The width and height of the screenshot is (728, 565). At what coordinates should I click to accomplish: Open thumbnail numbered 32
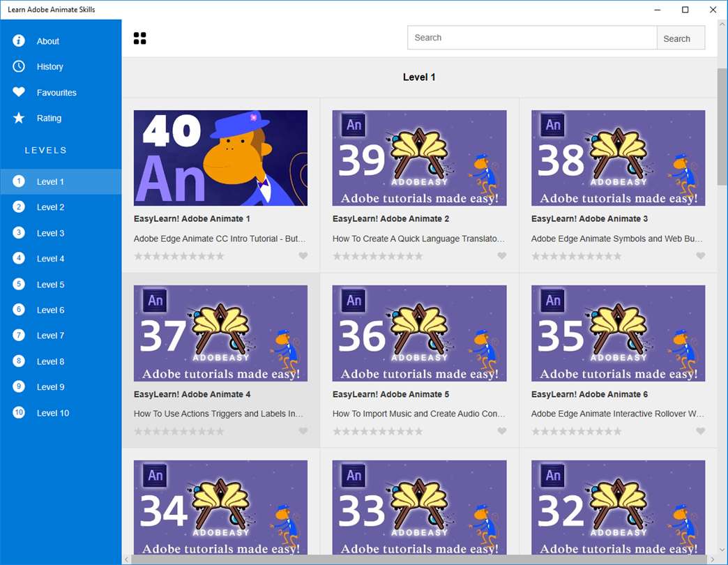618,507
